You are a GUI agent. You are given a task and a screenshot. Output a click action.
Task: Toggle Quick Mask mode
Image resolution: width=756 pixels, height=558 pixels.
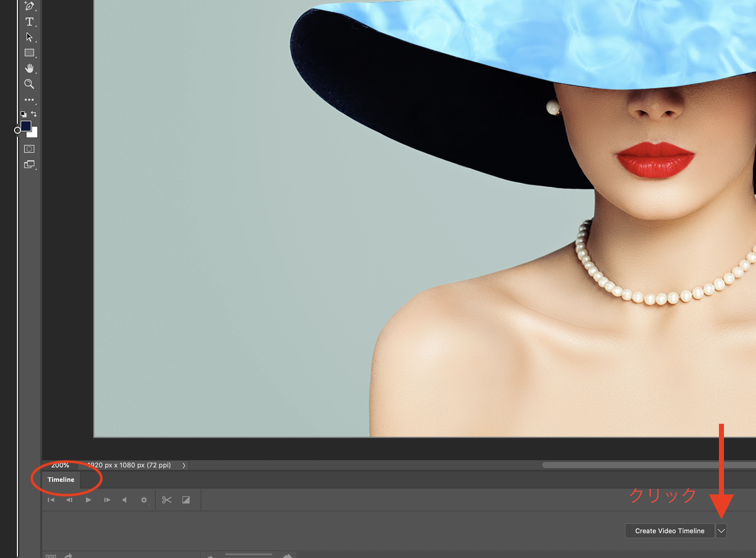(30, 149)
